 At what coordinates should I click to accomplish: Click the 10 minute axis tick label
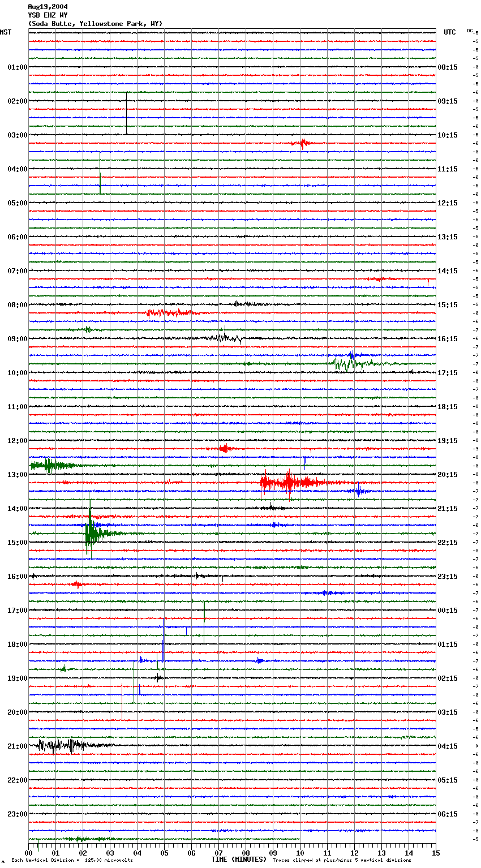[300, 853]
